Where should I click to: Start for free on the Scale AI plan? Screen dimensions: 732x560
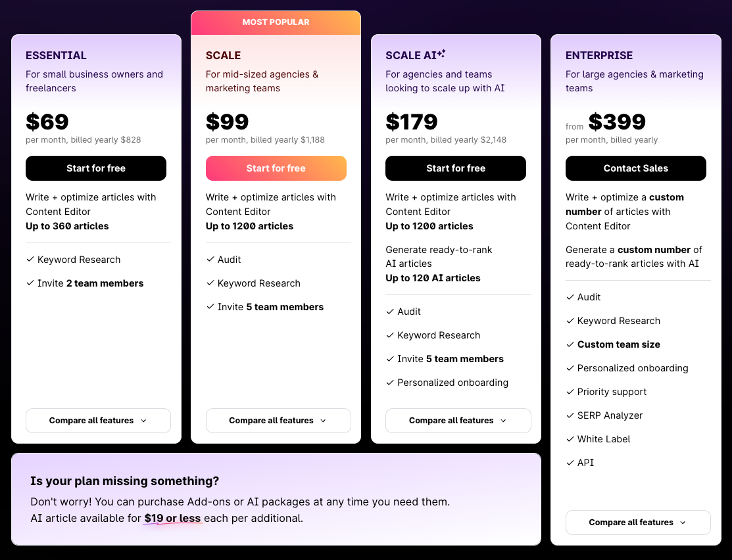[456, 168]
